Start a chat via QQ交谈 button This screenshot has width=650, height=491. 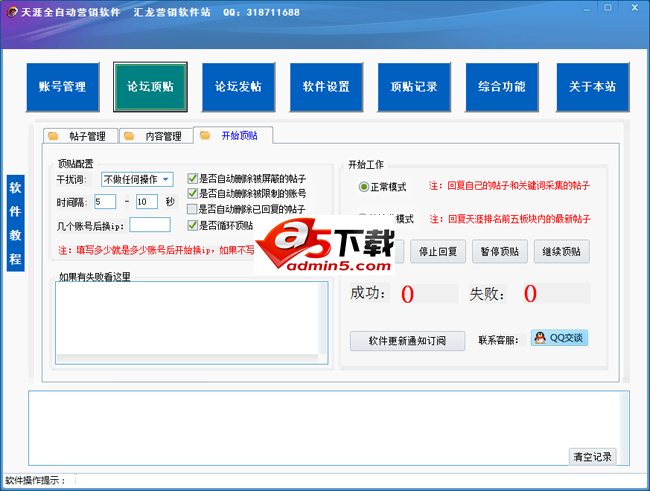tap(559, 338)
